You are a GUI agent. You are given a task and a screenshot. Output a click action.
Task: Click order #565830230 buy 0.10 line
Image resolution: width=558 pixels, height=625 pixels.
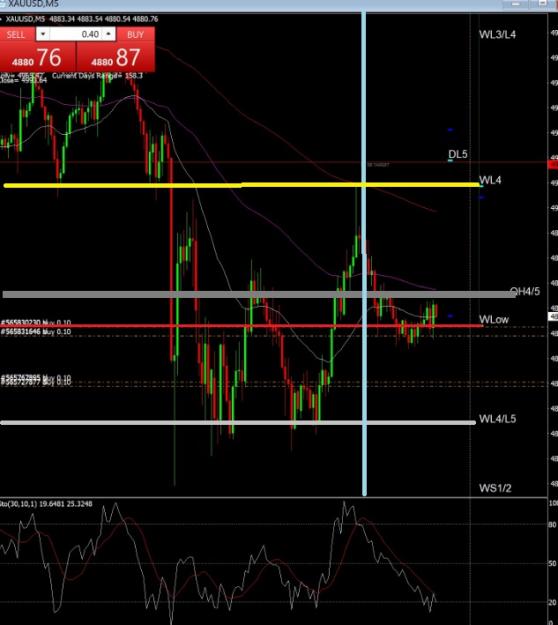coord(36,322)
